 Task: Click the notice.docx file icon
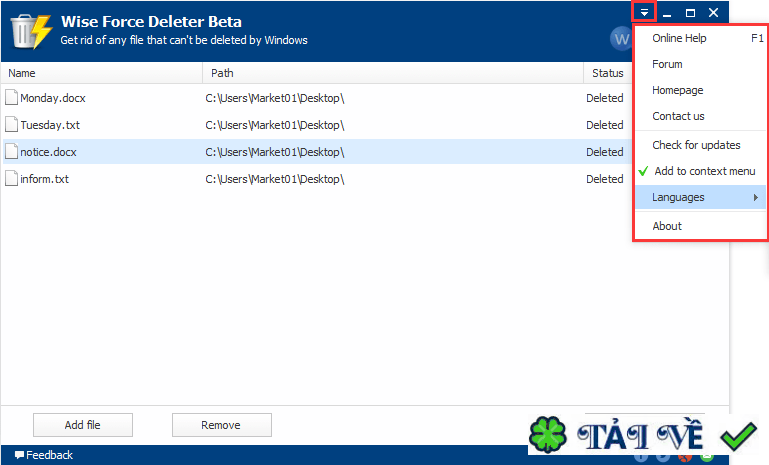(11, 152)
